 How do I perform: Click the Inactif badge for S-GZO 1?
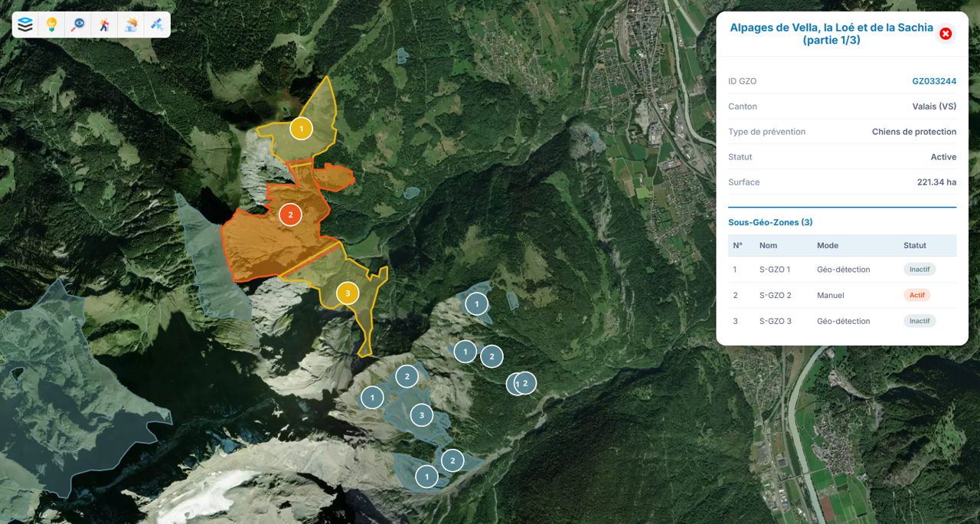(919, 270)
